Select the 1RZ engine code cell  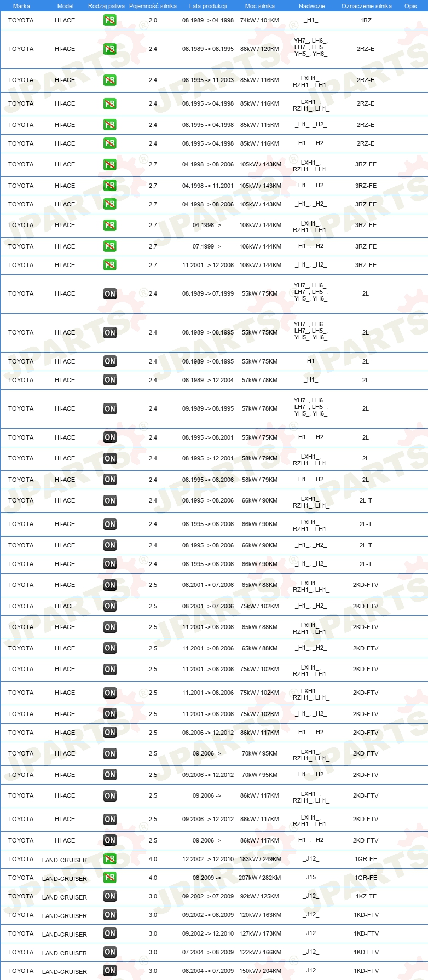tap(366, 20)
